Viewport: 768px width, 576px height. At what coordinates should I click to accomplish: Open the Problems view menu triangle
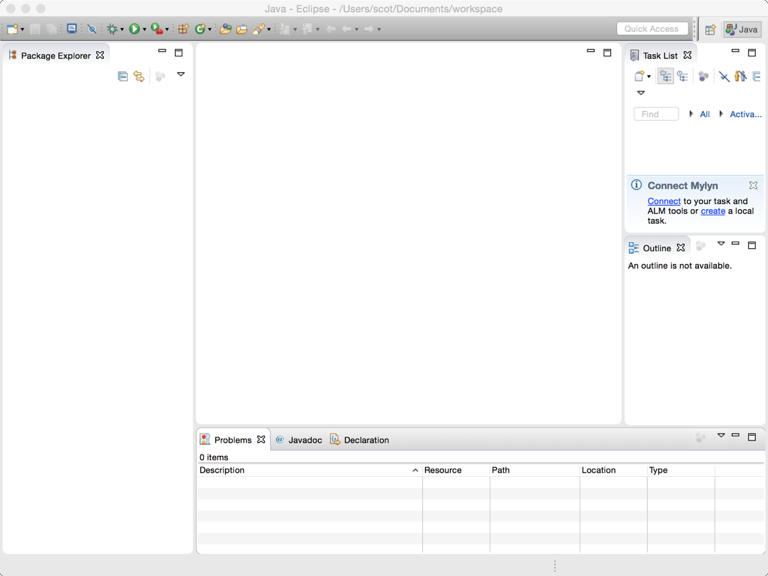click(721, 435)
